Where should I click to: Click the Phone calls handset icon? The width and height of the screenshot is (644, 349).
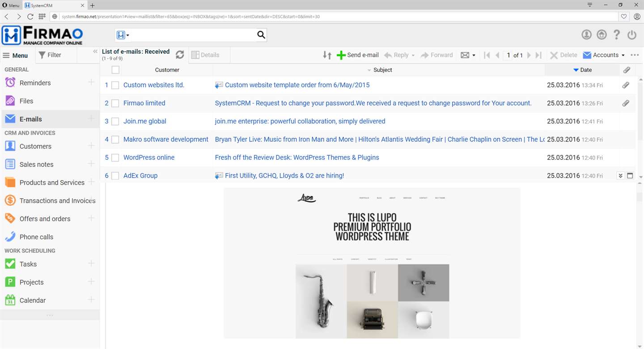[10, 237]
